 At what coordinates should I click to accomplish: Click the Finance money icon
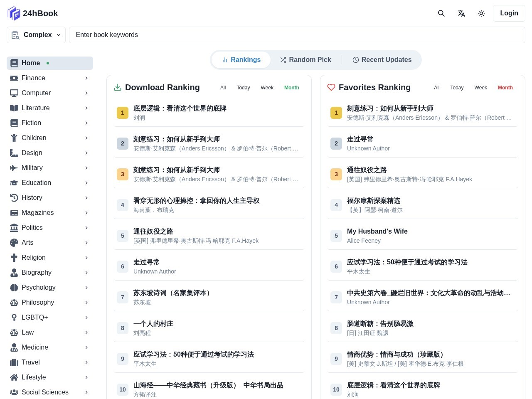[x=14, y=78]
